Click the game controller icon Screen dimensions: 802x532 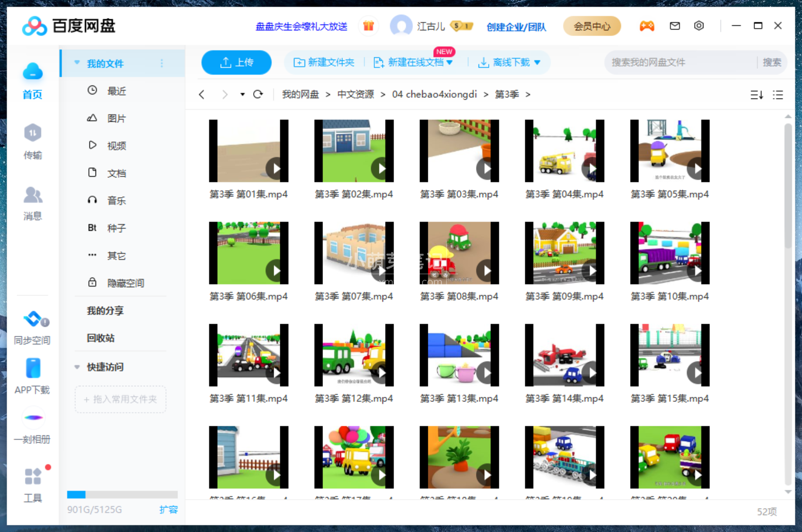[646, 26]
